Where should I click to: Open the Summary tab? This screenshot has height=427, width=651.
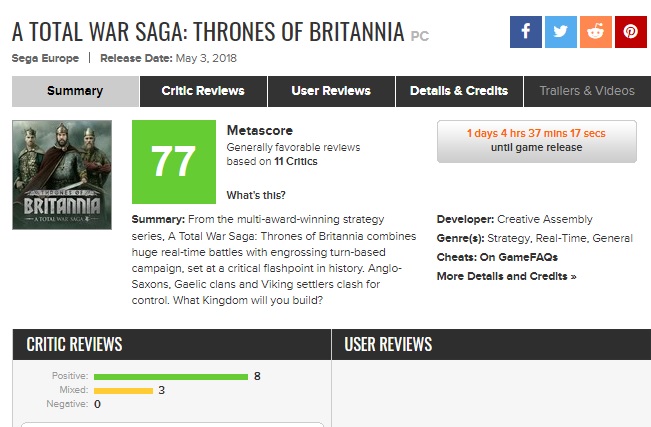76,91
